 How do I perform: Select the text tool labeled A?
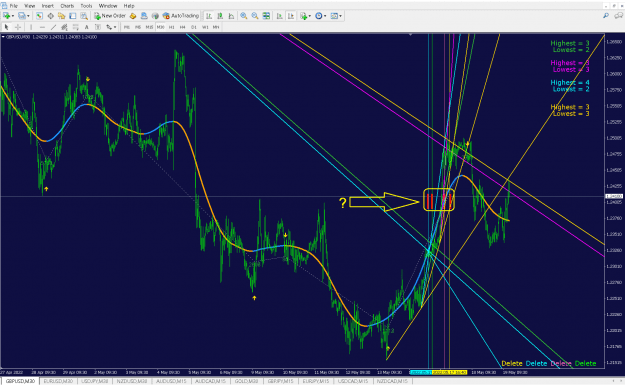pos(86,27)
